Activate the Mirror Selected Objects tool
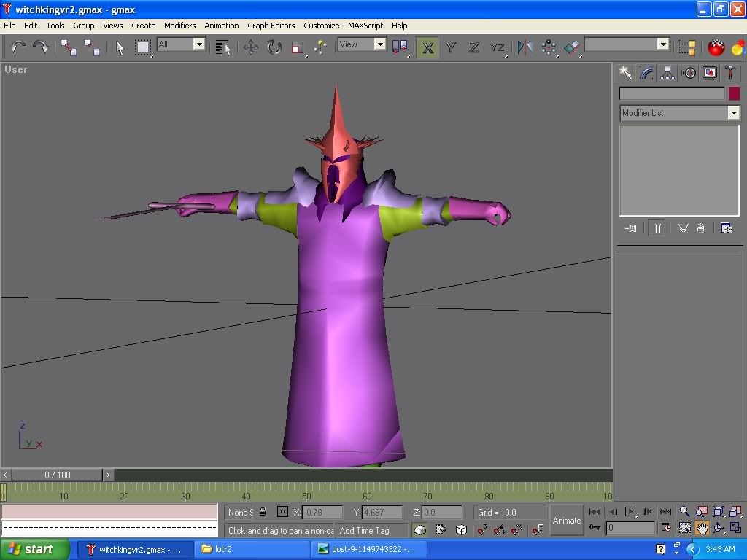Viewport: 747px width, 560px height. pyautogui.click(x=525, y=48)
